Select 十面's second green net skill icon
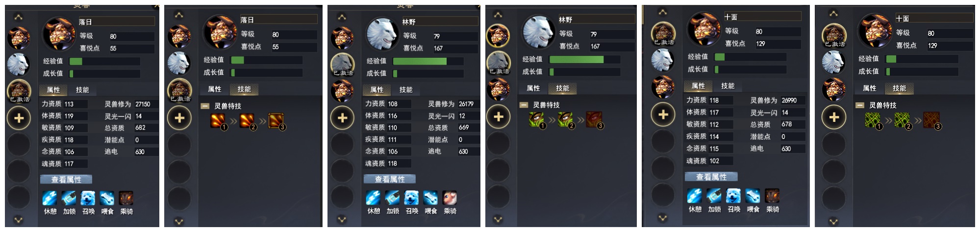 [x=902, y=120]
